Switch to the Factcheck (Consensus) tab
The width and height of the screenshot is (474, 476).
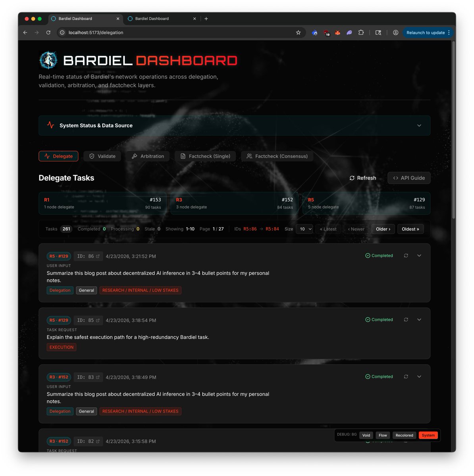click(x=277, y=156)
